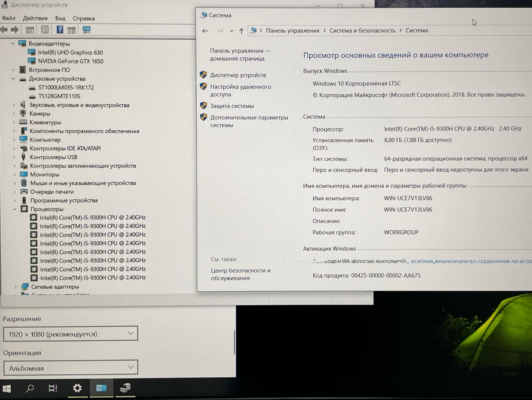Select the first i5-9300H processor entry
Image resolution: width=532 pixels, height=400 pixels.
(93, 217)
